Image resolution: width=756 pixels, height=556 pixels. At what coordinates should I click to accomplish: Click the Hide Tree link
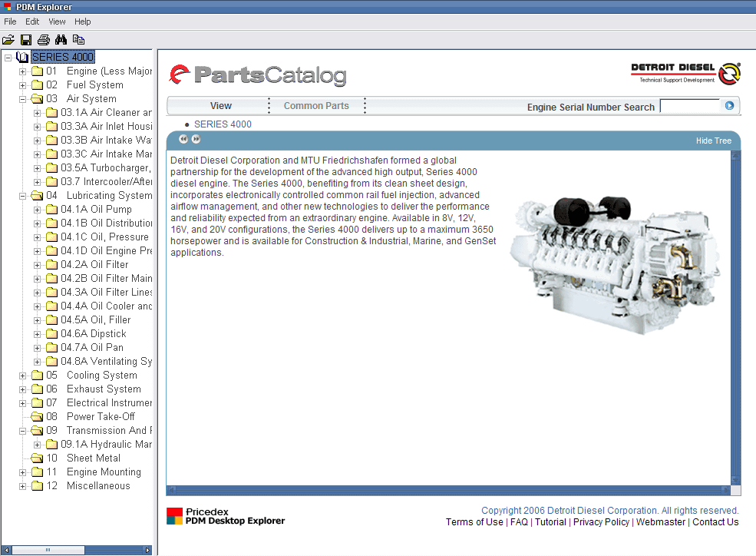click(x=713, y=141)
